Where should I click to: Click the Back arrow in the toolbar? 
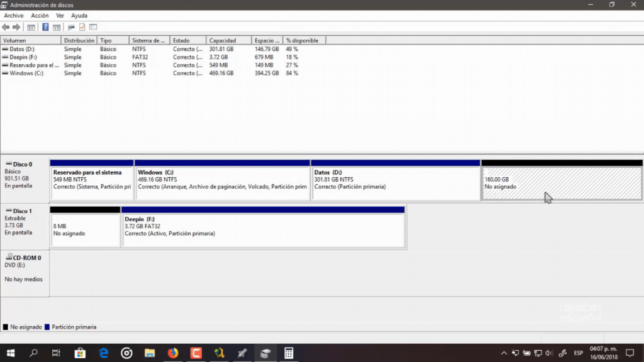coord(6,27)
